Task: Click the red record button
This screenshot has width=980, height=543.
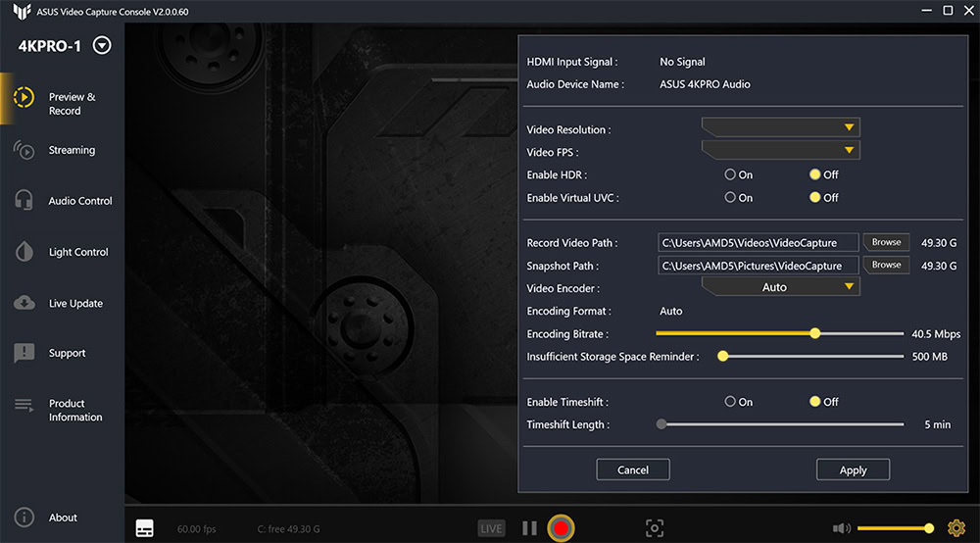Action: pos(561,528)
